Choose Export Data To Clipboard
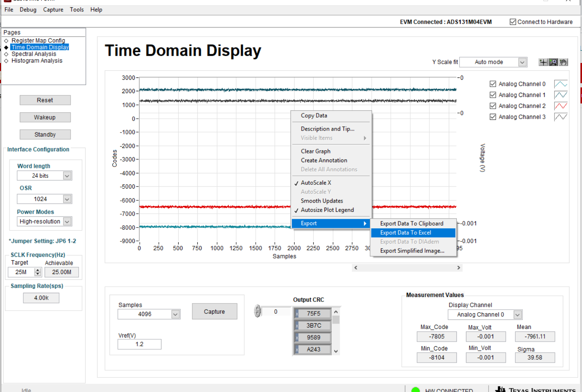582x392 pixels. (413, 224)
